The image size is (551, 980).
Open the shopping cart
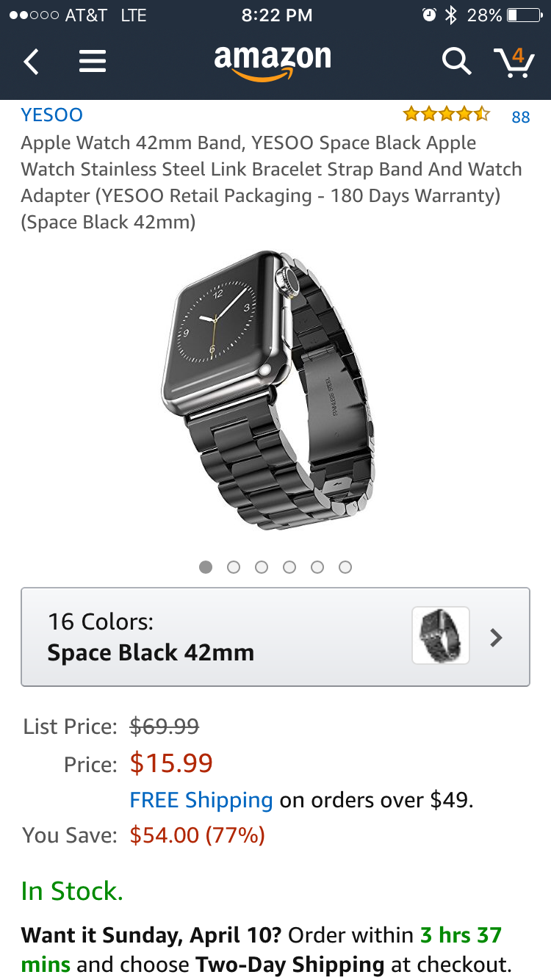pos(514,62)
